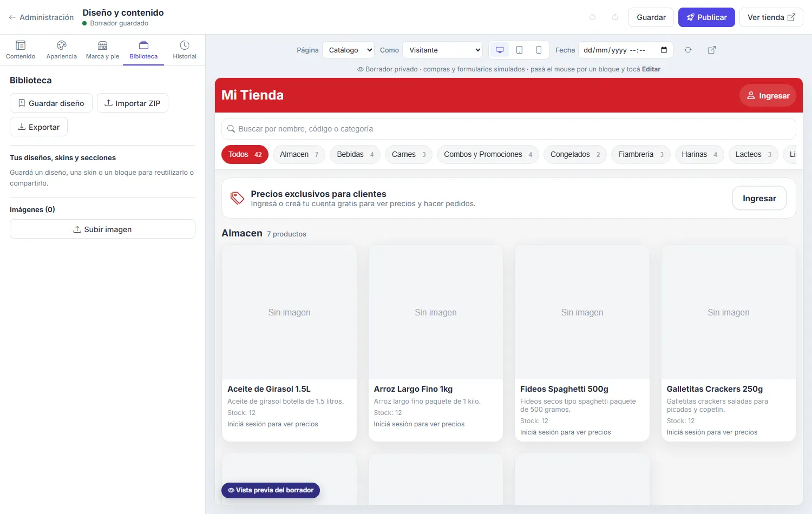Switch to desktop preview device icon

(500, 50)
